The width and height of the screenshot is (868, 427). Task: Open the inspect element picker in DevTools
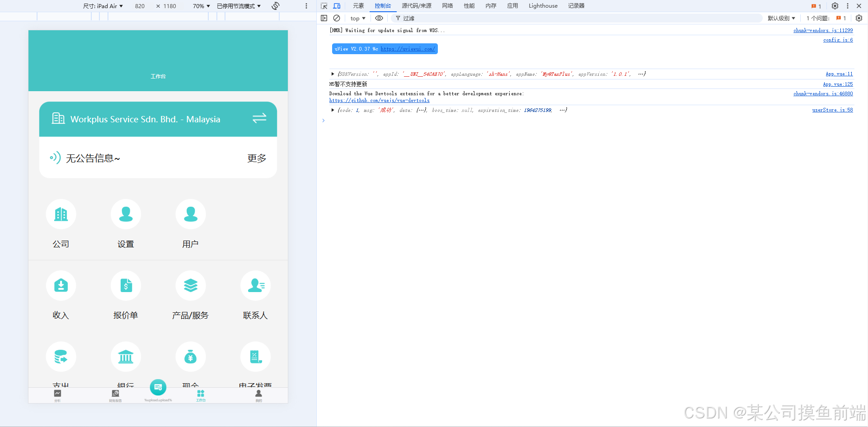click(x=324, y=6)
